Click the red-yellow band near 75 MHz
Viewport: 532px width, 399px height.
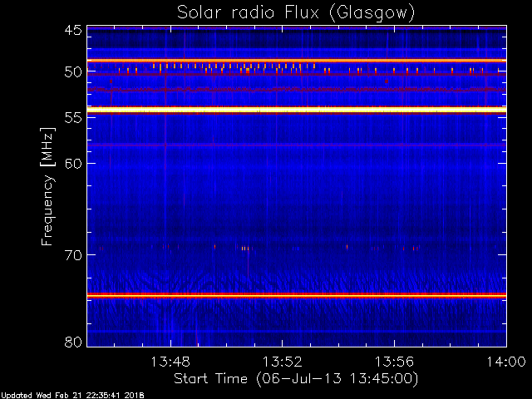pyautogui.click(x=297, y=296)
